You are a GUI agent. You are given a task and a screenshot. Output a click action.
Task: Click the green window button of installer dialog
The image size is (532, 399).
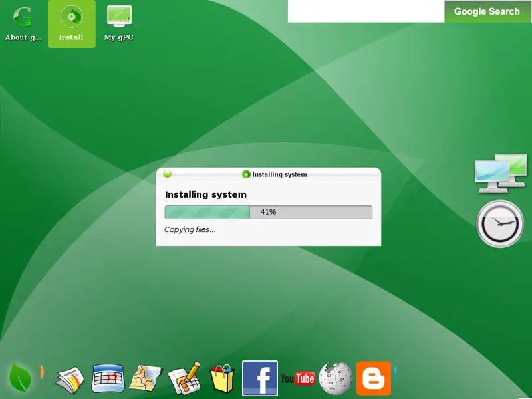(x=168, y=174)
